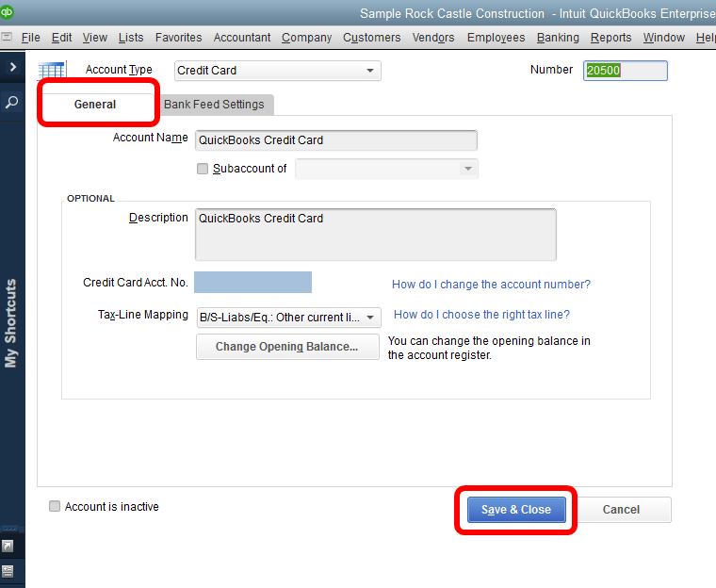Viewport: 716px width, 588px height.
Task: Check the Subaccount of checkbox
Action: tap(203, 169)
